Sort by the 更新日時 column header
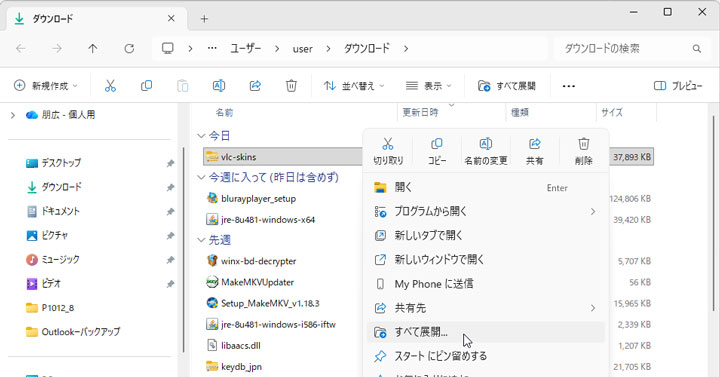This screenshot has height=377, width=720. tap(420, 113)
